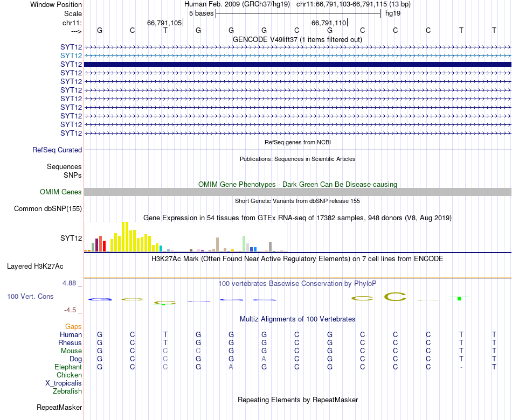Screen dimensions: 512x420
Task: Click the Dog species label
Action: pyautogui.click(x=76, y=359)
